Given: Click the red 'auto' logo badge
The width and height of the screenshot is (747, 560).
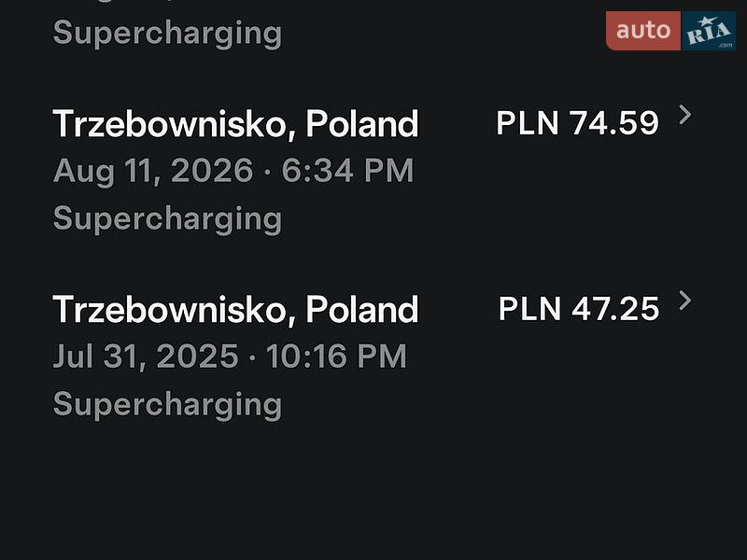Looking at the screenshot, I should point(643,31).
